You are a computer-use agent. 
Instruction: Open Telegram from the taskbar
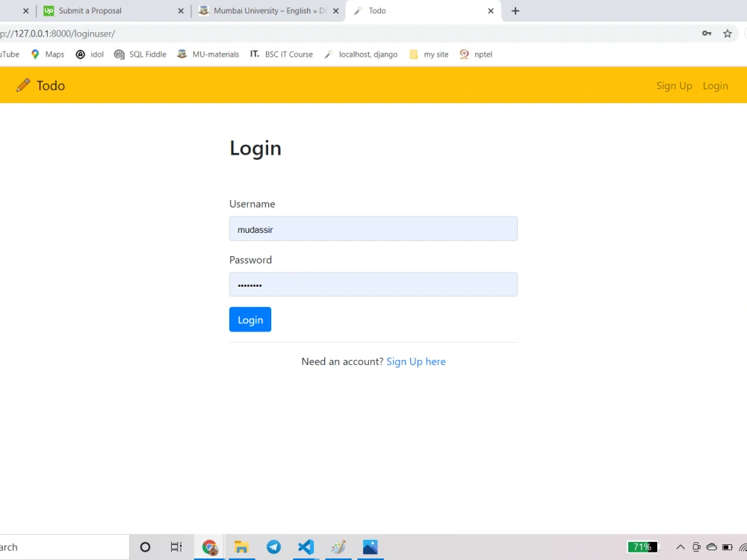pyautogui.click(x=273, y=547)
